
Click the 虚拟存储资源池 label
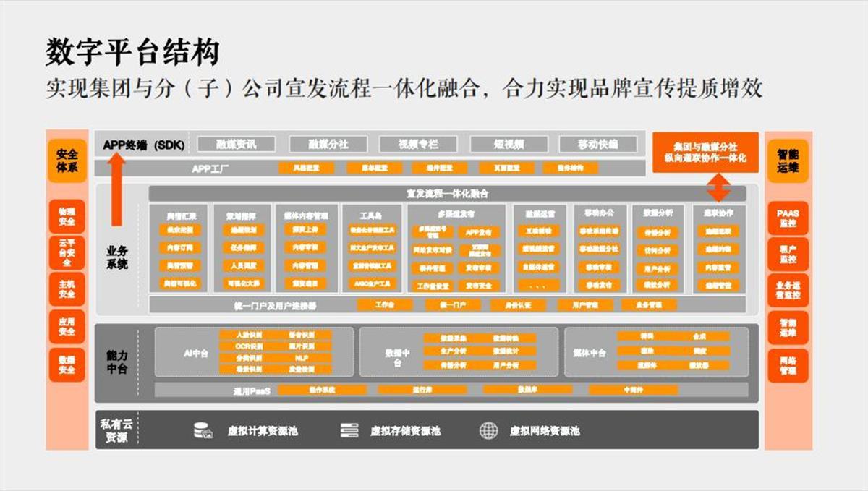404,431
